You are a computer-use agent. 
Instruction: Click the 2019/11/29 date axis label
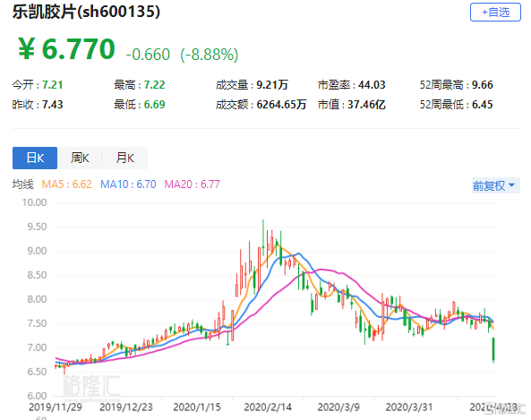(x=56, y=407)
